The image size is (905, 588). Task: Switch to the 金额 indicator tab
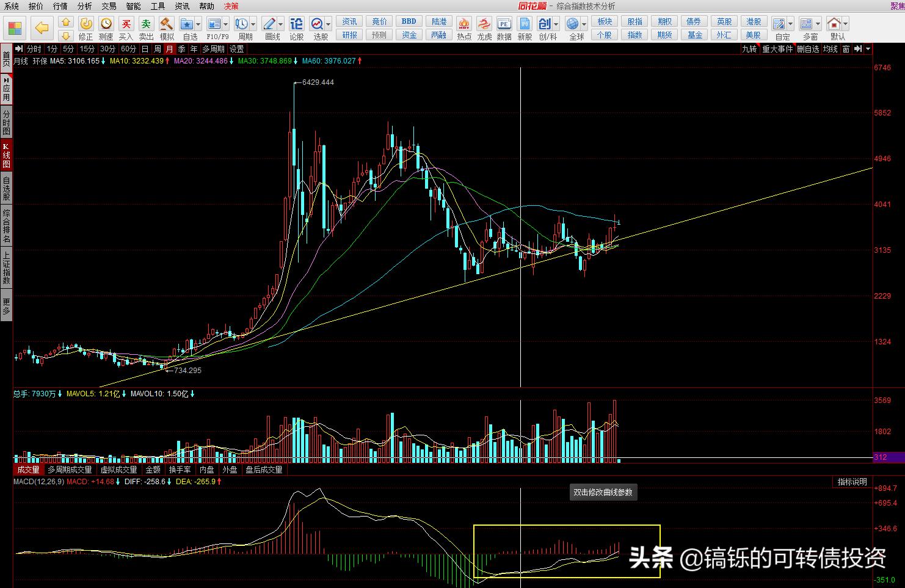(153, 470)
